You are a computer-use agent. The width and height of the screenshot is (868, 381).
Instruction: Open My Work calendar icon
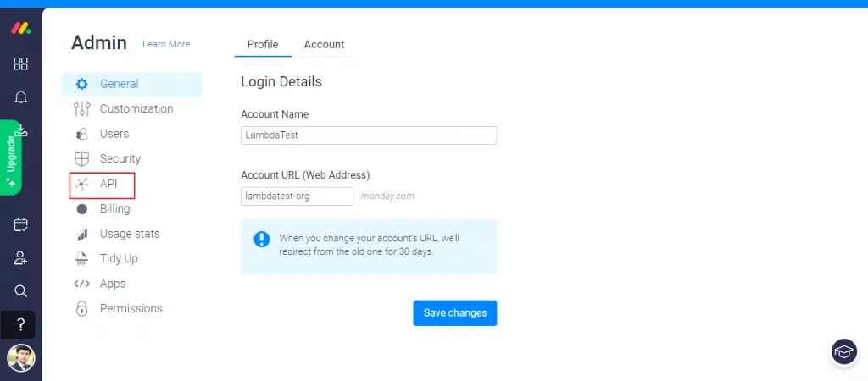pyautogui.click(x=21, y=224)
